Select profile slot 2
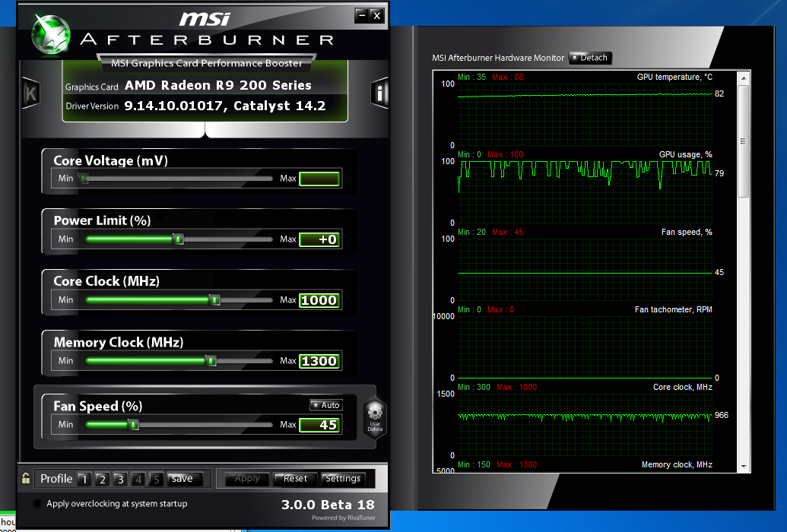The width and height of the screenshot is (787, 532). (102, 480)
